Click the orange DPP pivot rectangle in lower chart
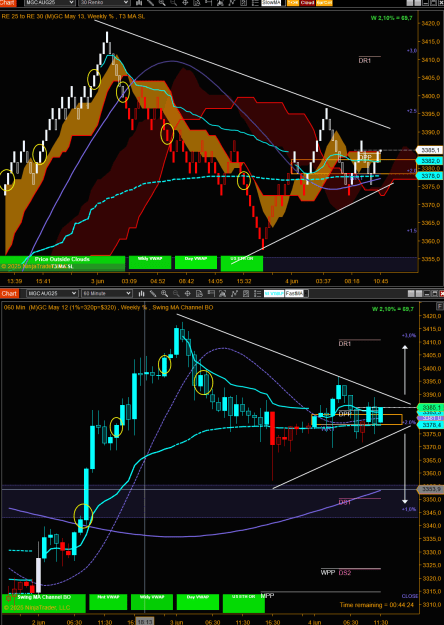Viewport: 444px width, 625px height. [x=357, y=419]
